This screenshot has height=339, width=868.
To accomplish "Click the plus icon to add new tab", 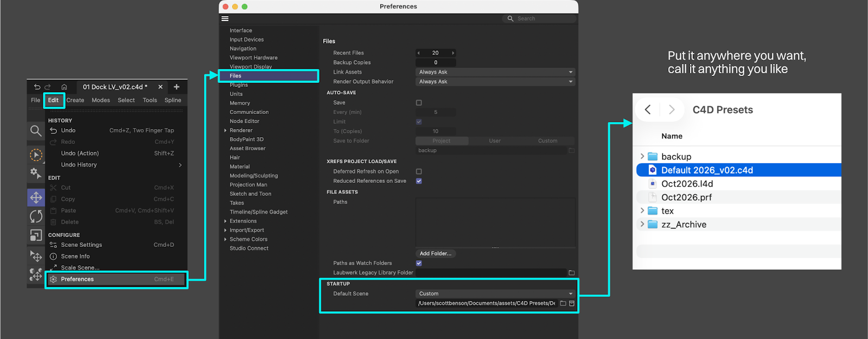I will [x=176, y=87].
